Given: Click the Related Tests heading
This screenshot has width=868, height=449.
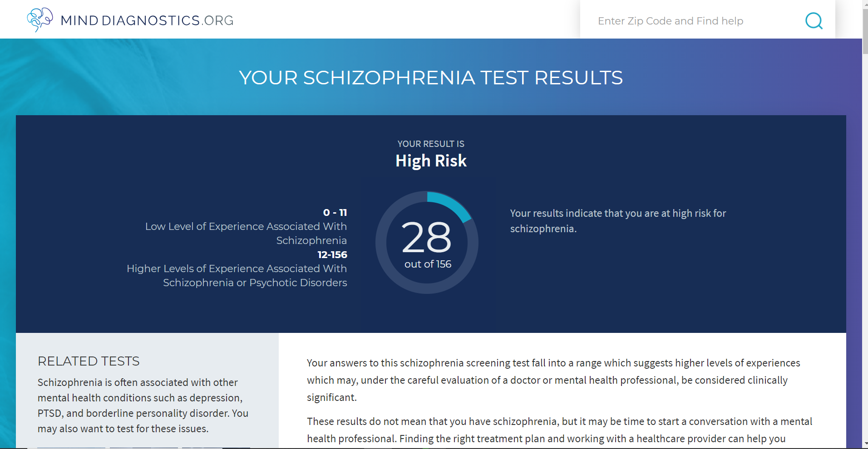Looking at the screenshot, I should (89, 361).
